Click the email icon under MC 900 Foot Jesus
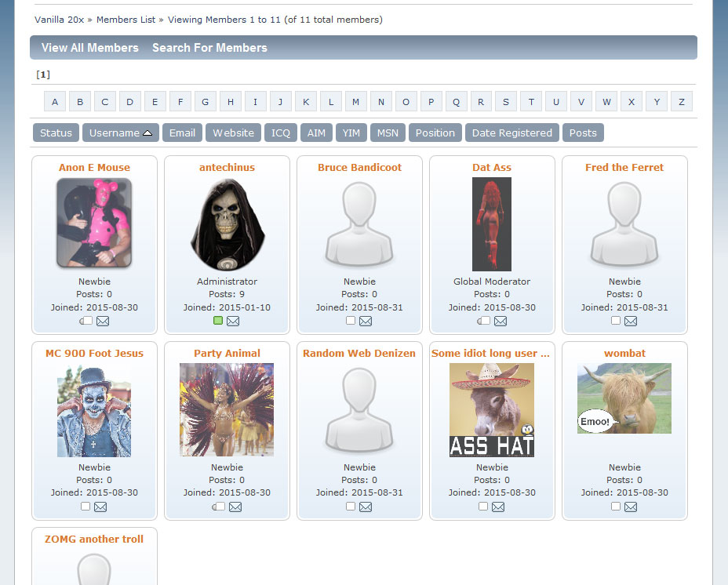728x585 pixels. tap(100, 507)
